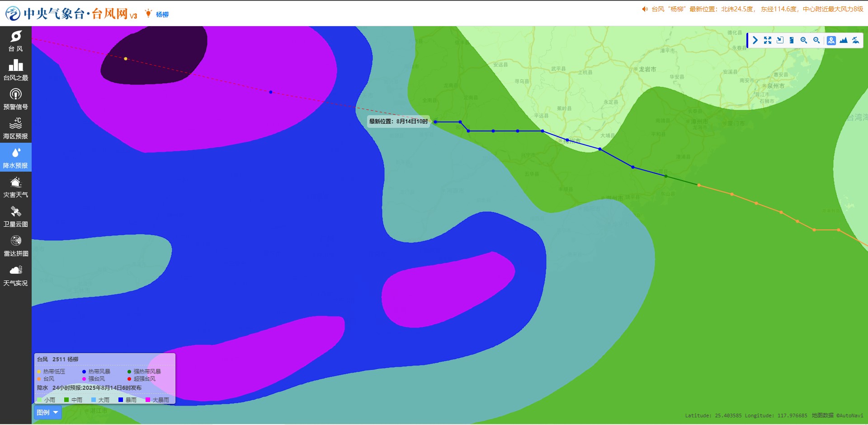Click the 中央气象台·台风网 site logo
The height and width of the screenshot is (425, 868).
tap(71, 14)
